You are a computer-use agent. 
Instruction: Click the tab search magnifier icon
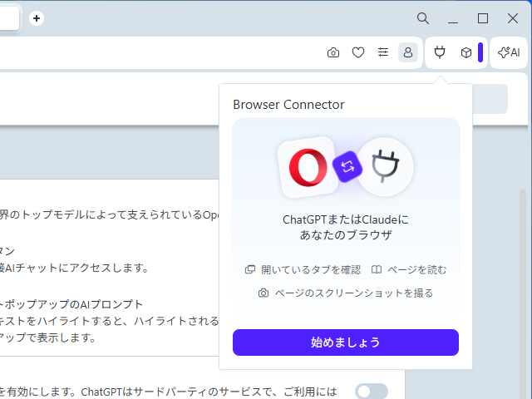423,18
